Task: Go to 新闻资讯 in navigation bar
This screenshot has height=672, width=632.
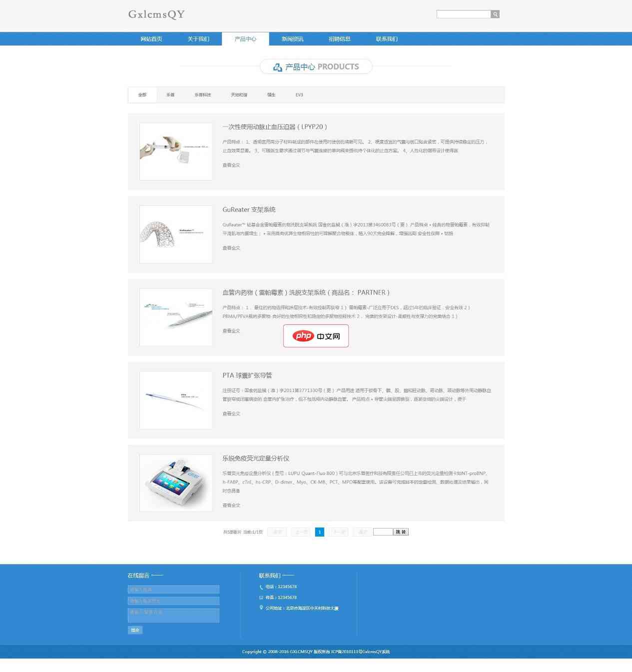Action: tap(292, 39)
